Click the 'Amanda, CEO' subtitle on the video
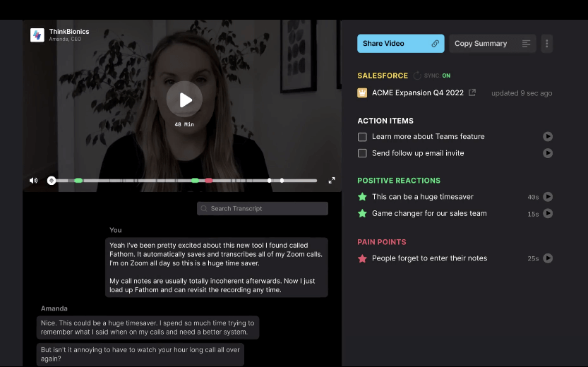 coord(65,39)
